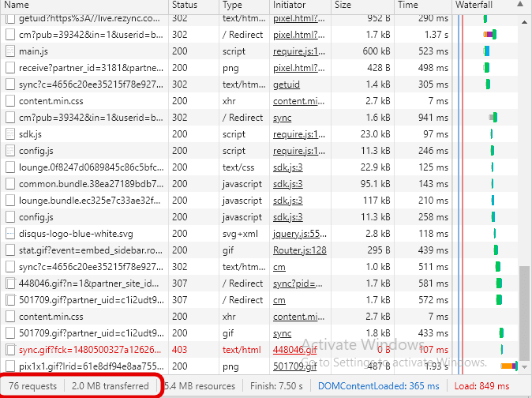This screenshot has width=532, height=398.
Task: Open sdk.js:3 initiator in lounge.bundle row
Action: [288, 201]
